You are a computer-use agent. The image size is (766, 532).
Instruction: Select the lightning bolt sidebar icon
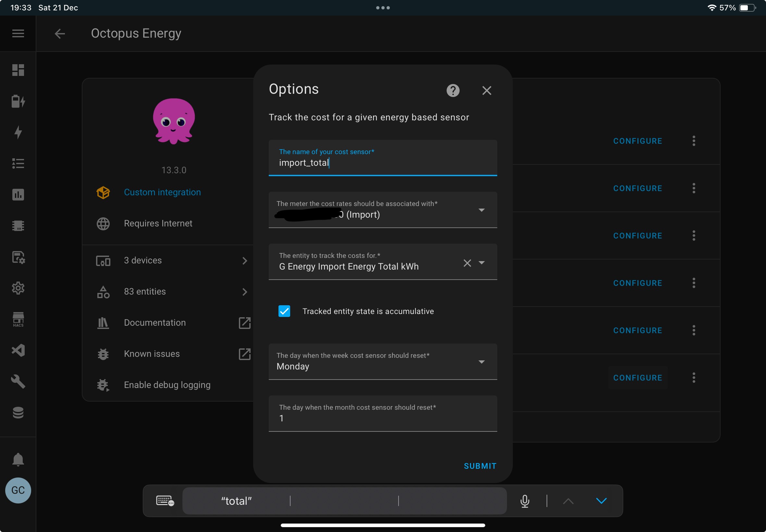click(18, 132)
